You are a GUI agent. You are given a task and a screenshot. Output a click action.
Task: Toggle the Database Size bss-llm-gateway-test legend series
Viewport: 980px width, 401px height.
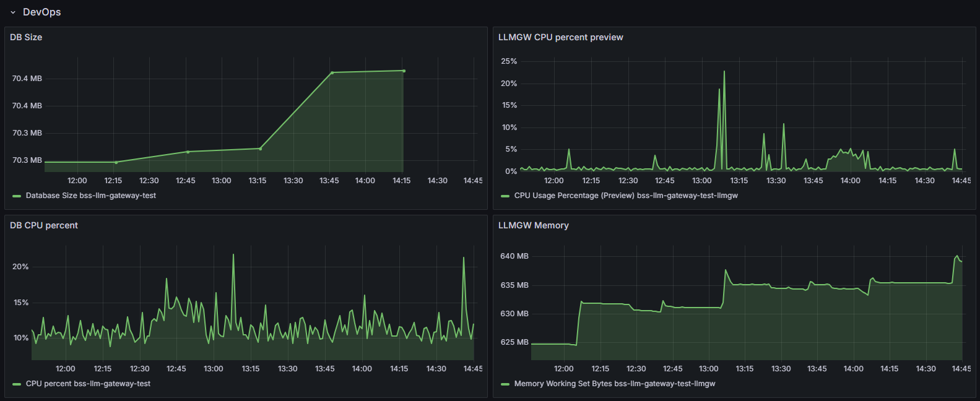(x=91, y=196)
